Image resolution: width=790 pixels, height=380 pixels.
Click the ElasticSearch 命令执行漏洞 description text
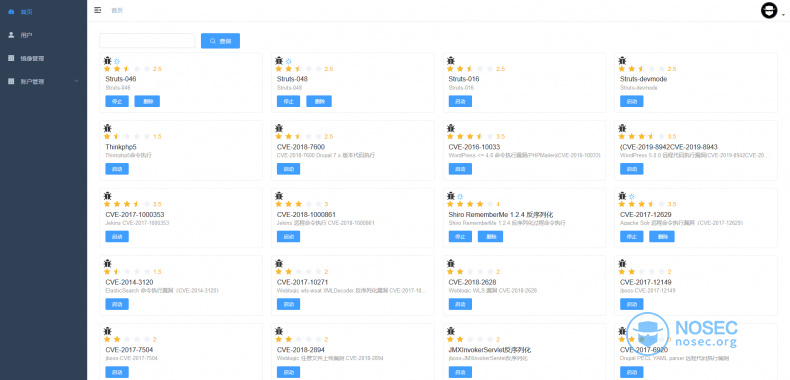[x=162, y=290]
